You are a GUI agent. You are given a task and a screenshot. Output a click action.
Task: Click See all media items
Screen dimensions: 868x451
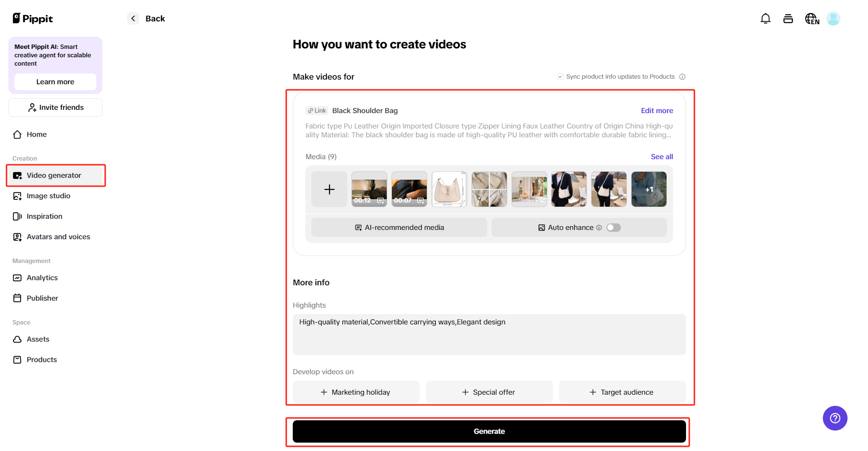coord(661,157)
